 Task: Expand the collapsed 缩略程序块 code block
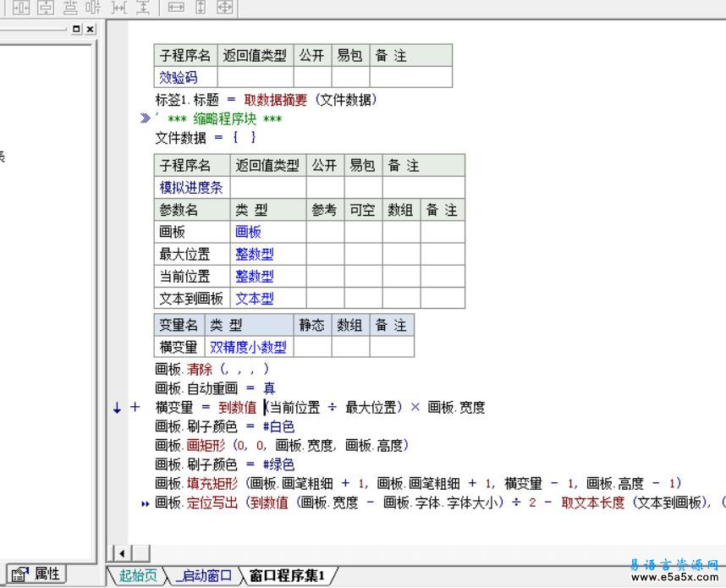pos(145,118)
